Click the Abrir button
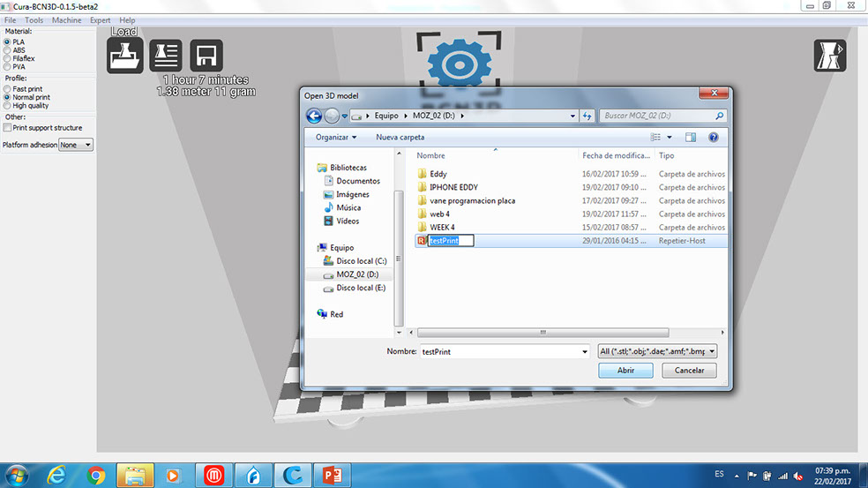 click(x=625, y=370)
